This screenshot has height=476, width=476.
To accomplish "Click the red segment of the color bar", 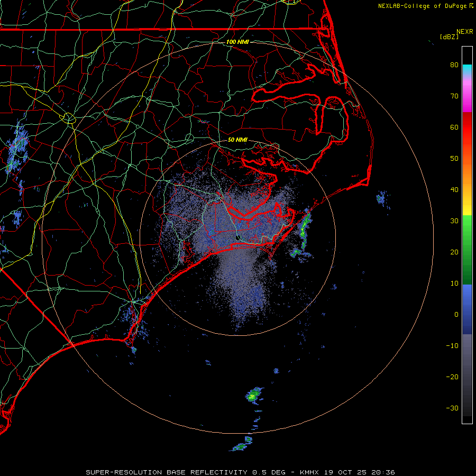I will click(467, 127).
